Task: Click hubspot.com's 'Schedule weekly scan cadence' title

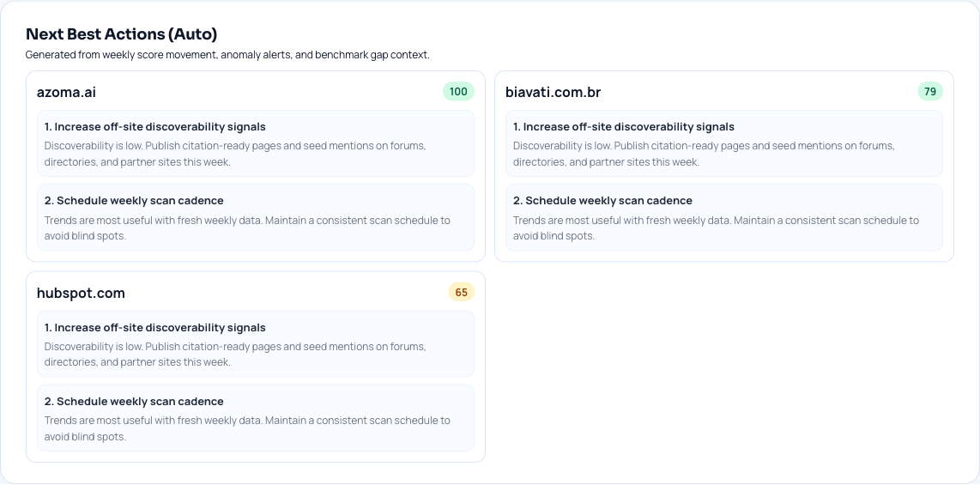Action: [x=134, y=402]
